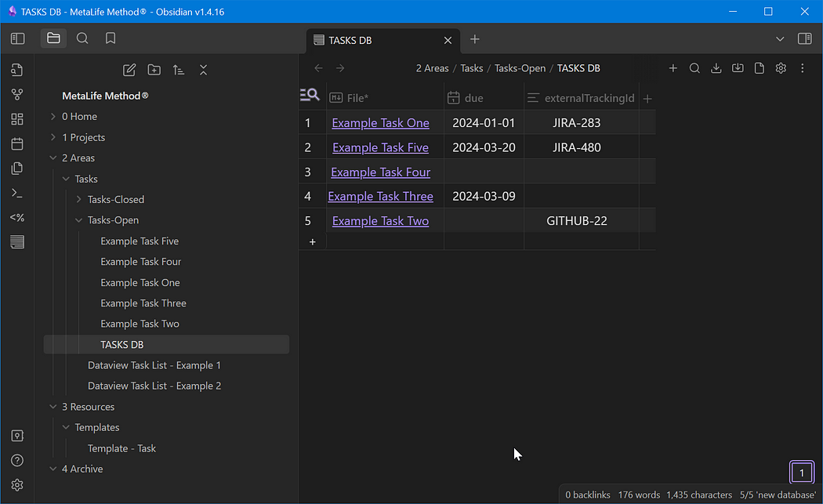Screen dimensions: 823x504
Task: Open the Bookmarks sidebar tab
Action: (111, 38)
